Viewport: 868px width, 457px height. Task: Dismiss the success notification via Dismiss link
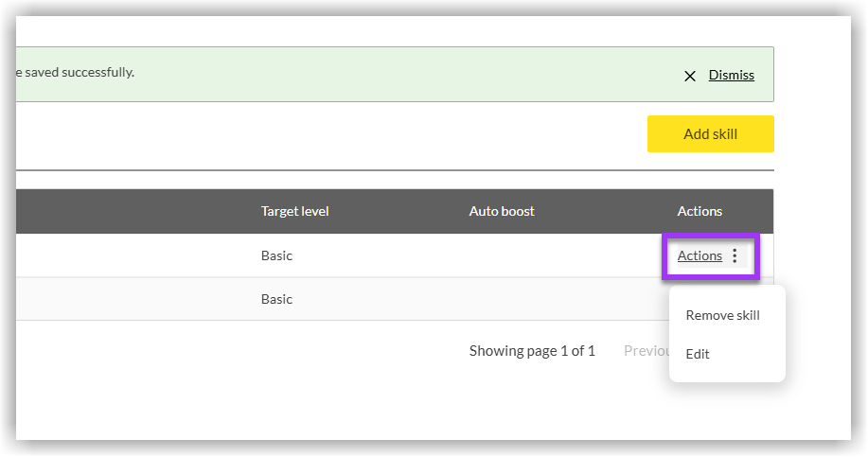coord(731,75)
